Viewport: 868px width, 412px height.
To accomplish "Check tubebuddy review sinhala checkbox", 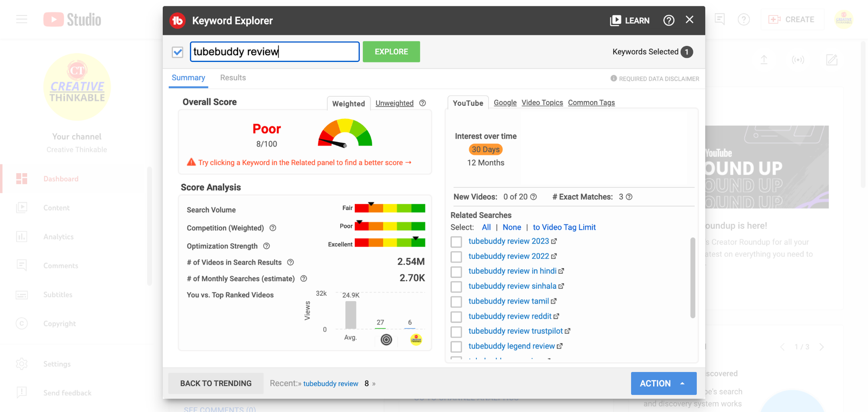I will click(x=456, y=287).
